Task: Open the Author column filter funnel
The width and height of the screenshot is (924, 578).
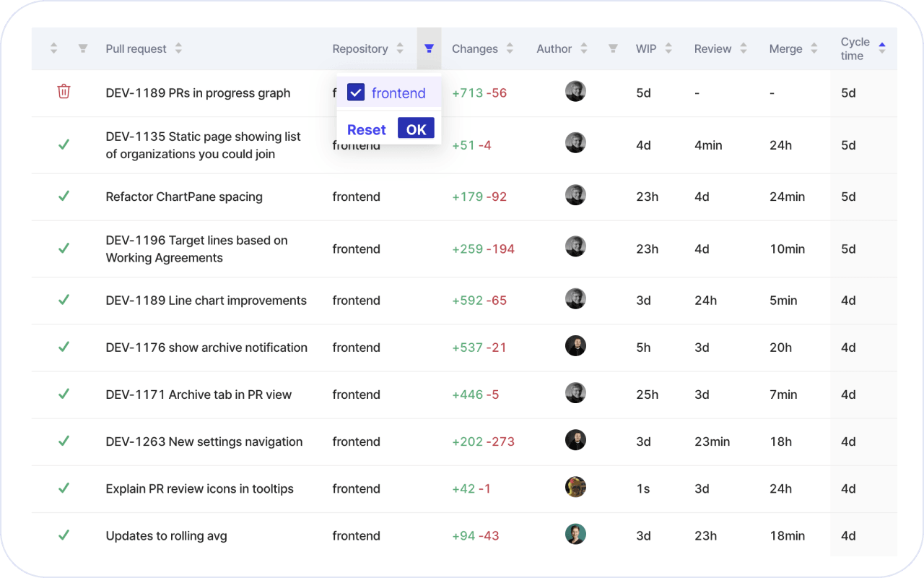Action: 613,48
